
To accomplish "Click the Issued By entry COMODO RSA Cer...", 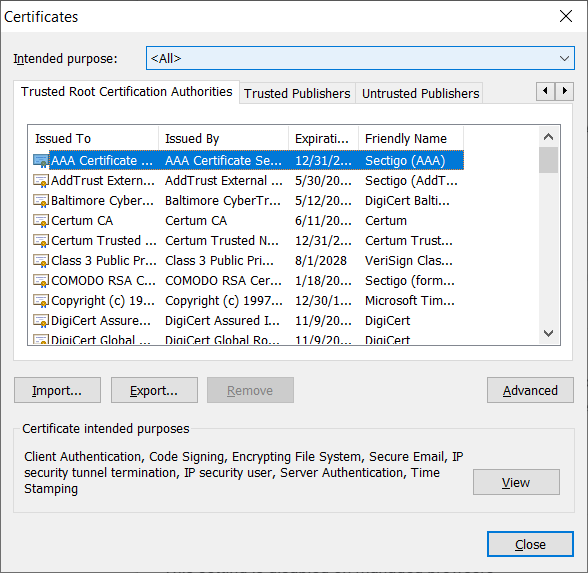I will [x=223, y=281].
